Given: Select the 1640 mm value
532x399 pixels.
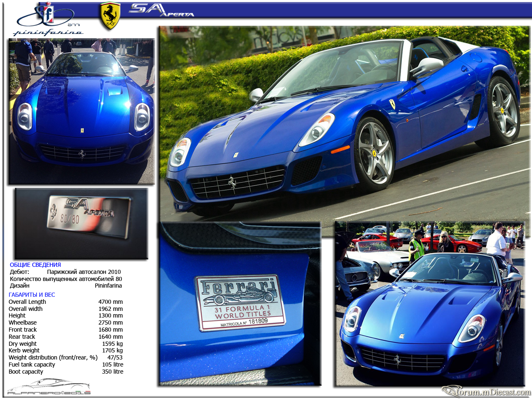Looking at the screenshot, I should coord(111,337).
